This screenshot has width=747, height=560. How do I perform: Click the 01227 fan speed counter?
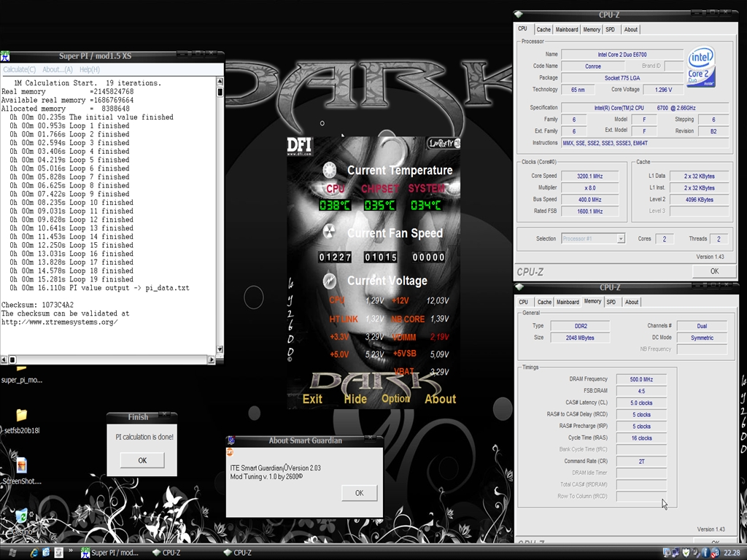[x=335, y=257]
